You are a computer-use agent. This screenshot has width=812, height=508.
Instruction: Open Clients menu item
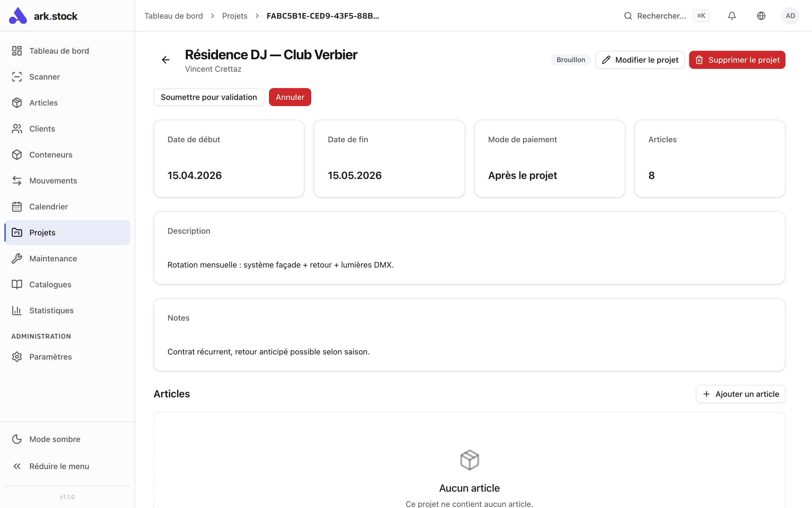[67, 129]
